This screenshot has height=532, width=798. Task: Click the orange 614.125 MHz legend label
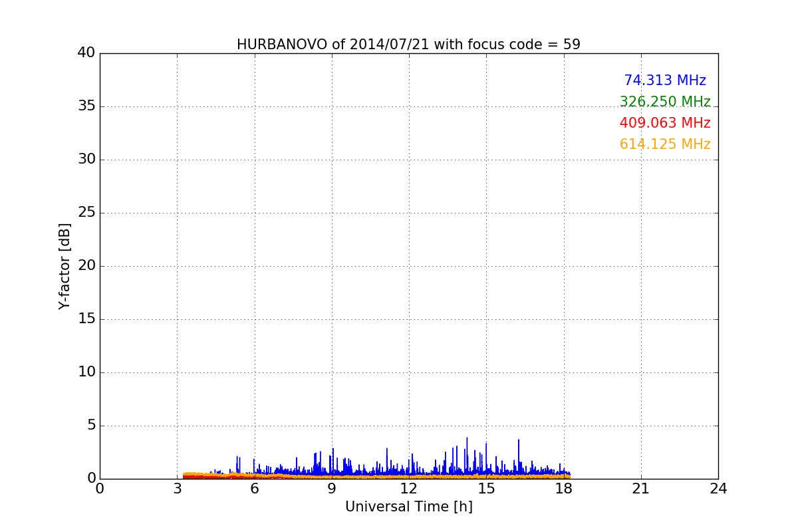pyautogui.click(x=665, y=144)
